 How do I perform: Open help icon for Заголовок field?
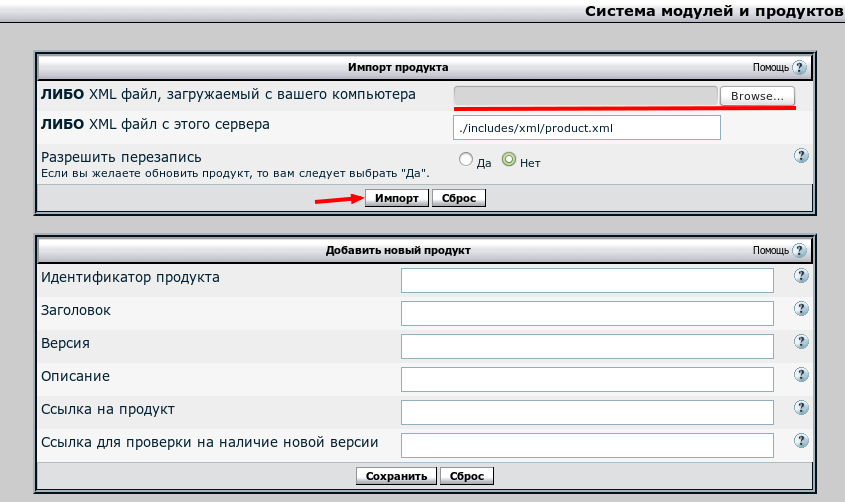(x=801, y=310)
